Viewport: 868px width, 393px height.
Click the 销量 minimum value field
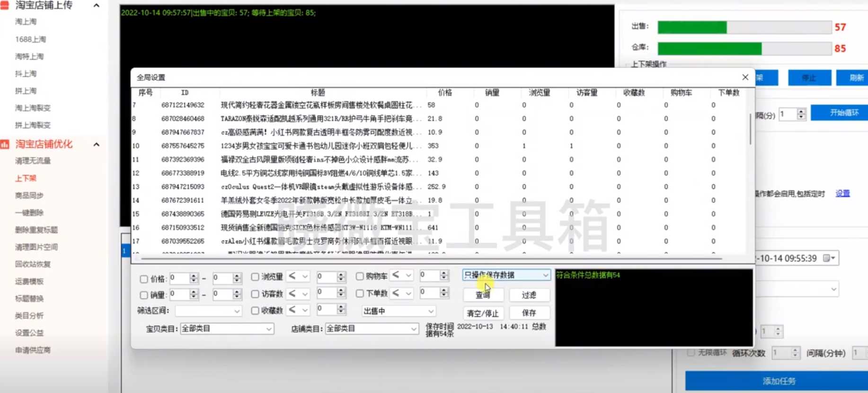point(179,295)
